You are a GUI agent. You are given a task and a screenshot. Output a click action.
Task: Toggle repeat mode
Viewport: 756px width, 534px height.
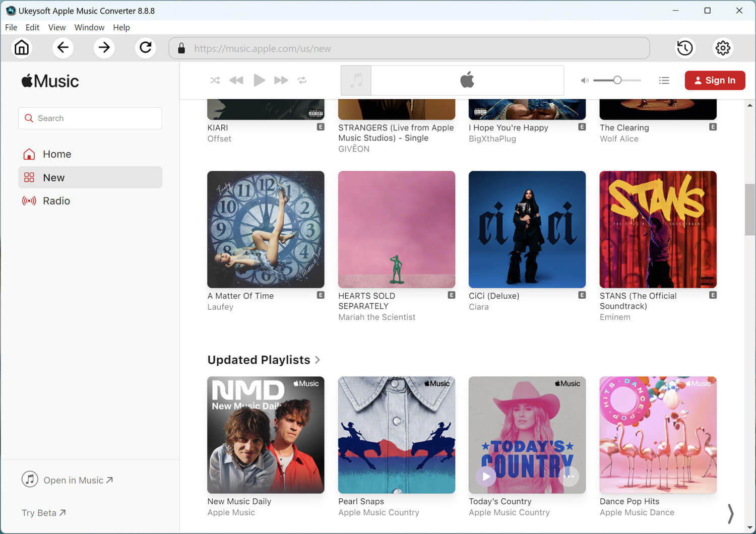[x=302, y=81]
